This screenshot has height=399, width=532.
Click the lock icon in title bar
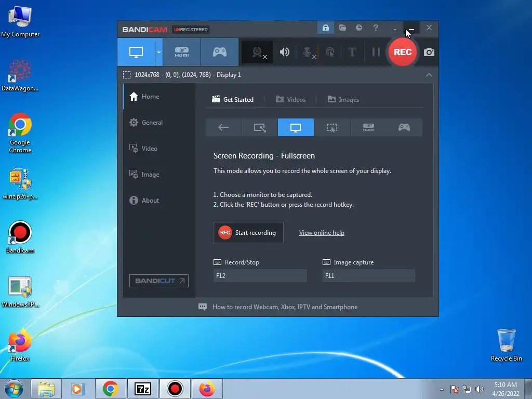(326, 28)
